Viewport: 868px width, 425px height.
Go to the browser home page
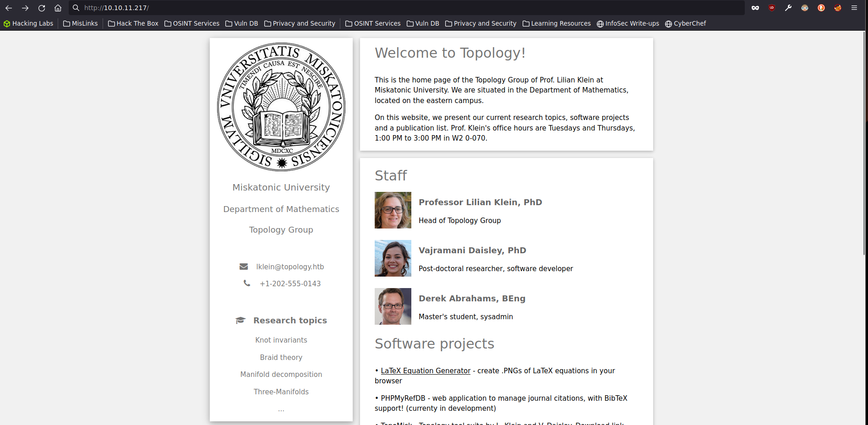point(58,8)
